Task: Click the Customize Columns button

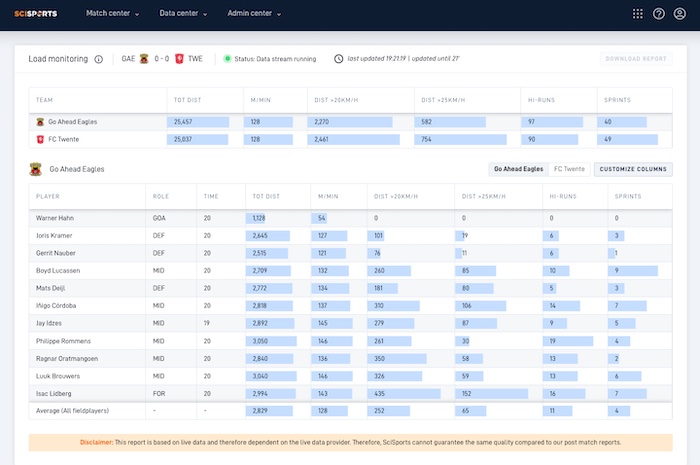Action: [x=633, y=169]
